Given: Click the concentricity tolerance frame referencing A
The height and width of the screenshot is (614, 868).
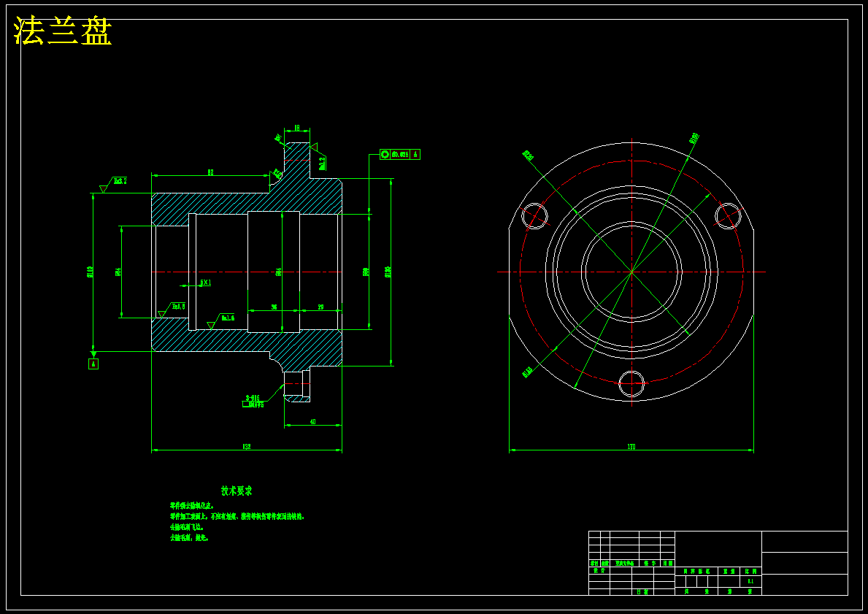Looking at the screenshot, I should tap(399, 155).
